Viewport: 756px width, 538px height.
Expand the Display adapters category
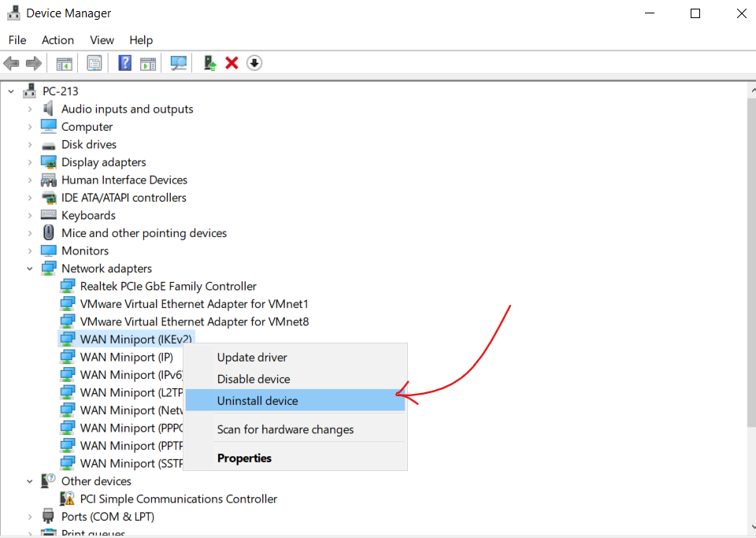(x=30, y=162)
